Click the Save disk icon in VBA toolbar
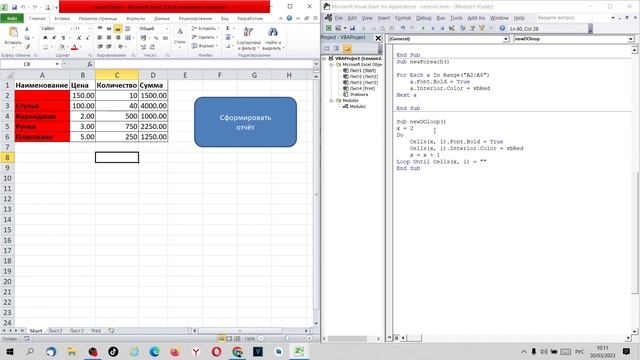The width and height of the screenshot is (640, 360). 352,29
